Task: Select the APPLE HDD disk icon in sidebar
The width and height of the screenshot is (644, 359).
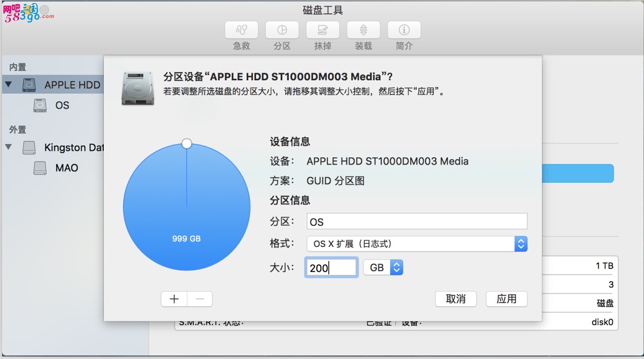Action: [29, 85]
